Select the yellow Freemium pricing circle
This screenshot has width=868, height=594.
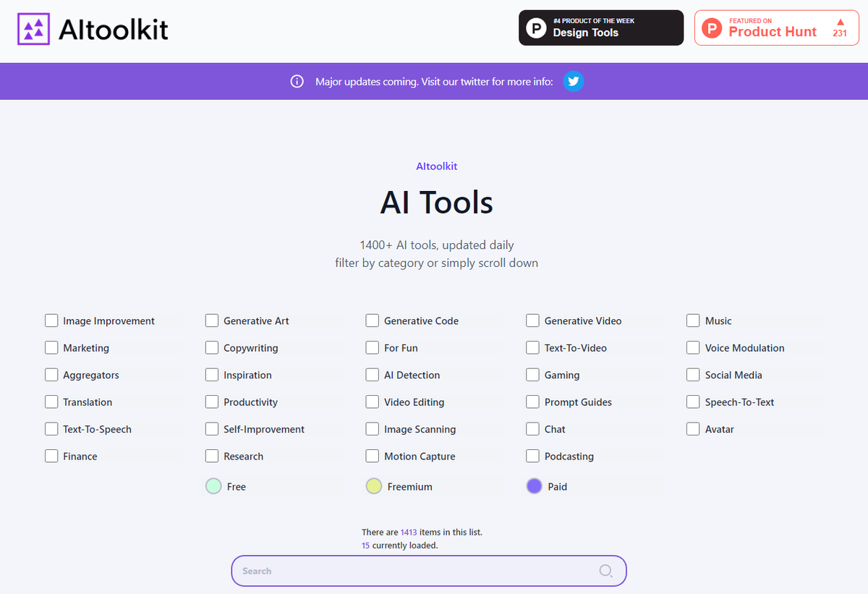pyautogui.click(x=374, y=487)
